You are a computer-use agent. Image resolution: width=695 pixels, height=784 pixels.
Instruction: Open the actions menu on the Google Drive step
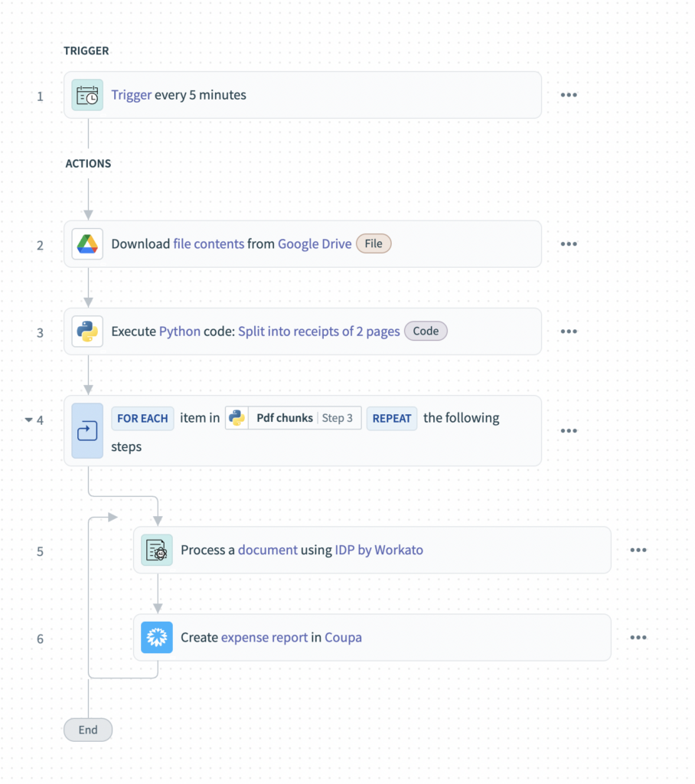point(569,243)
